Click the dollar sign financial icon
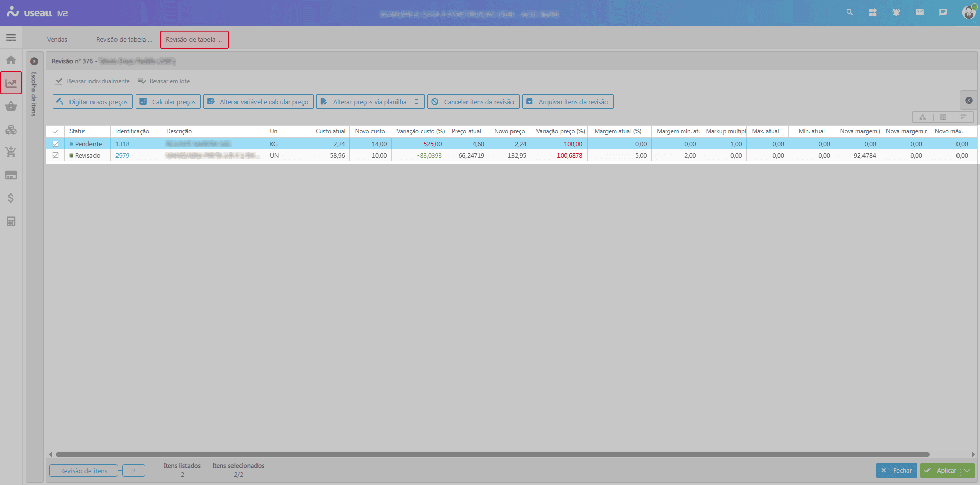The height and width of the screenshot is (485, 980). (11, 198)
